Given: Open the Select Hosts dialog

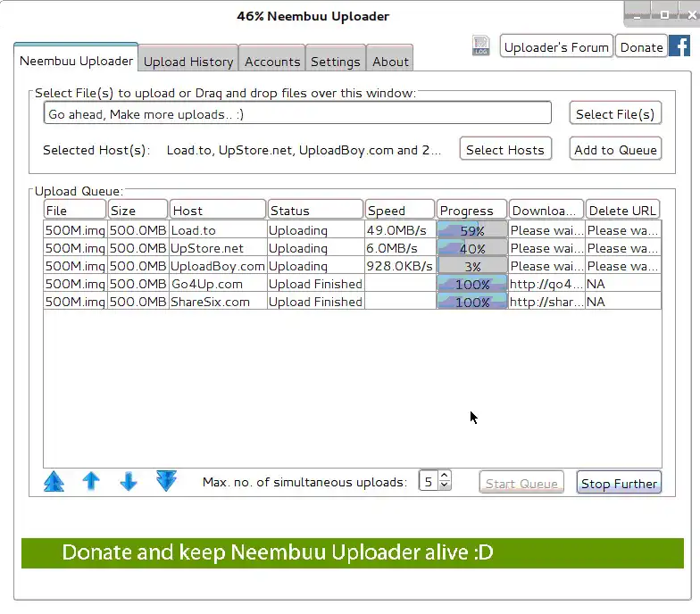Looking at the screenshot, I should (x=505, y=150).
